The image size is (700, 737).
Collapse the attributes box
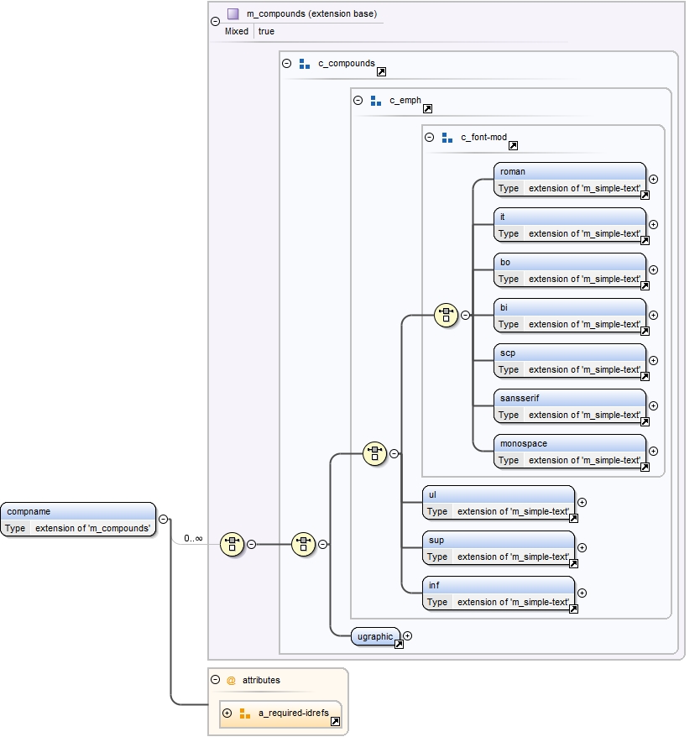(215, 680)
